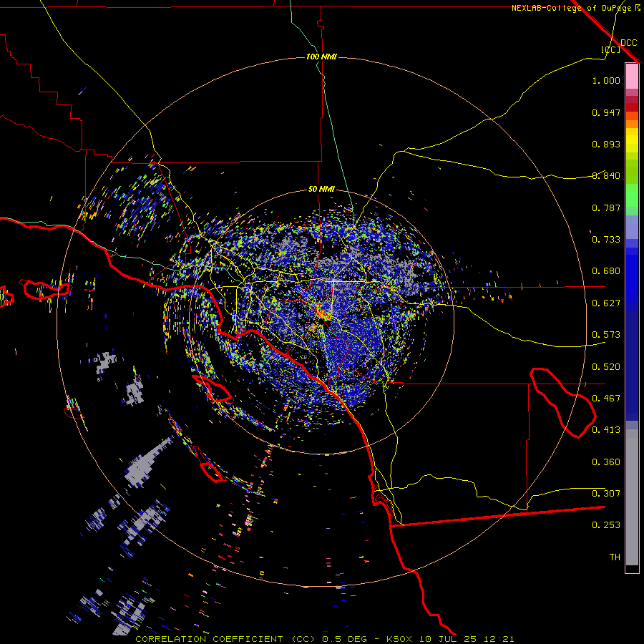Select the 0.680 scale value
Image resolution: width=644 pixels, height=644 pixels.
pos(606,271)
